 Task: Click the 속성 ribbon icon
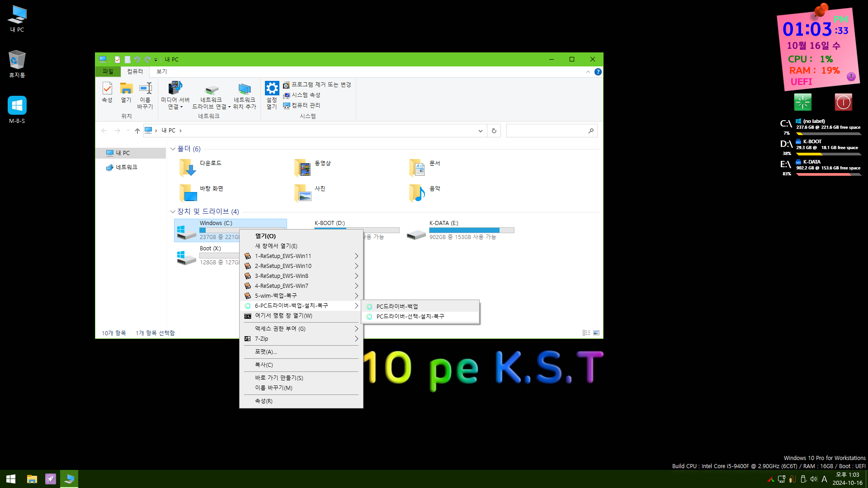click(107, 93)
